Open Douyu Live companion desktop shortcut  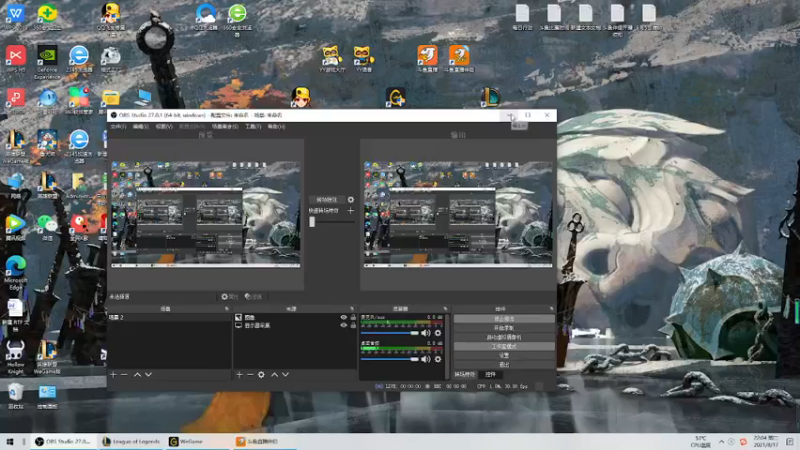459,59
